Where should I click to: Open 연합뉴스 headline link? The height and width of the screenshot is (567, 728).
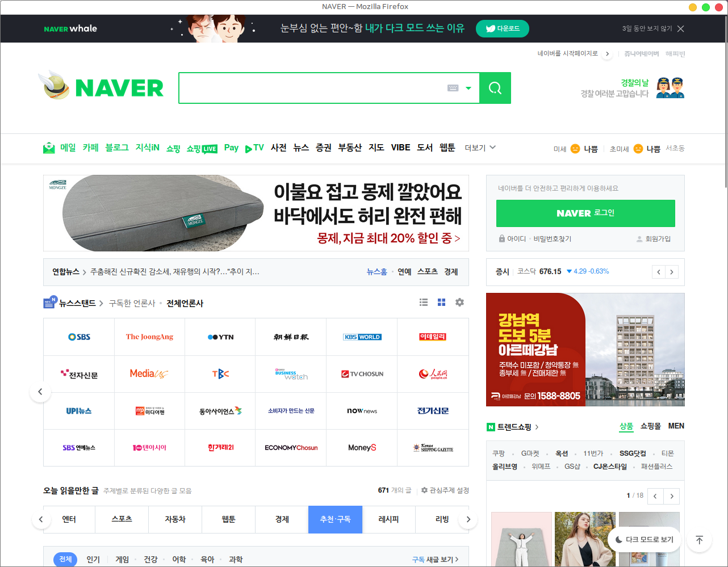click(x=175, y=272)
